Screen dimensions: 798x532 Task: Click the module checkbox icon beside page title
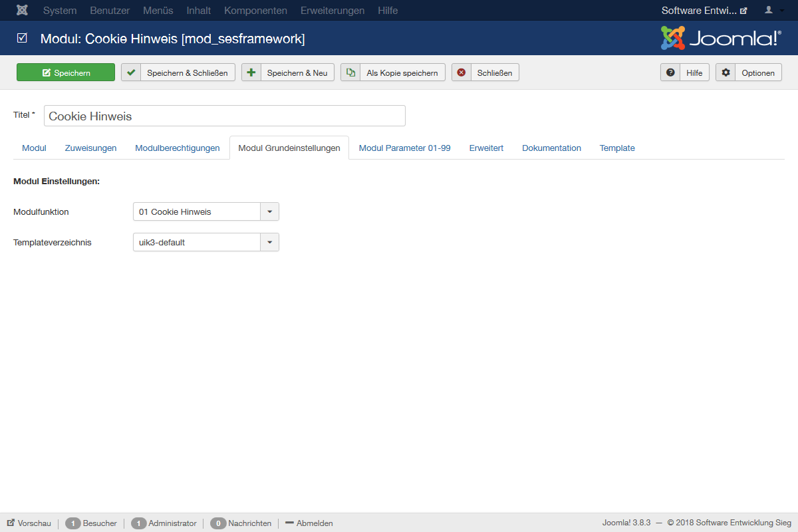[23, 39]
